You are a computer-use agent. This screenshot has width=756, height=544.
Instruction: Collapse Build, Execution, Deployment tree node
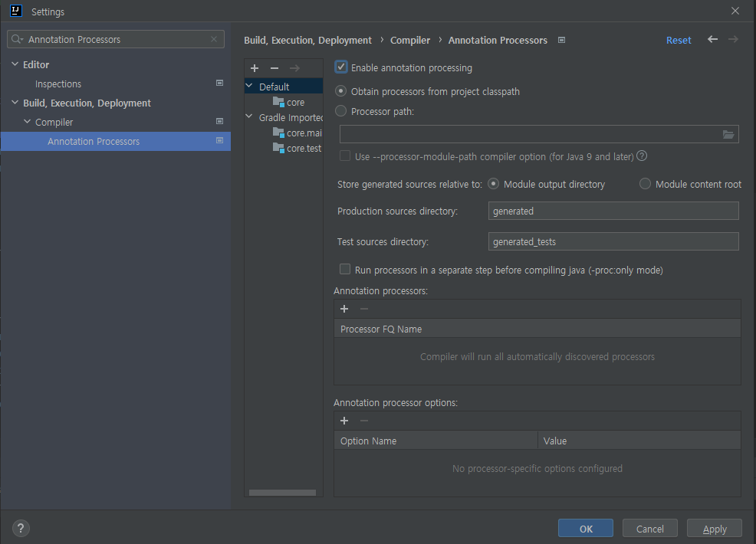(x=15, y=102)
